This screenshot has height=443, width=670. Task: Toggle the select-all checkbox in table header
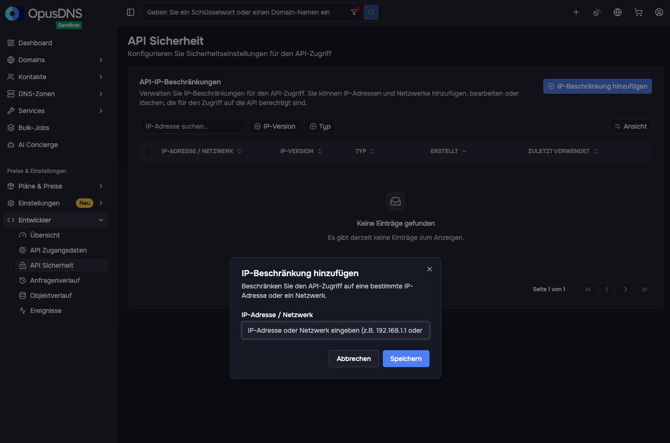148,151
